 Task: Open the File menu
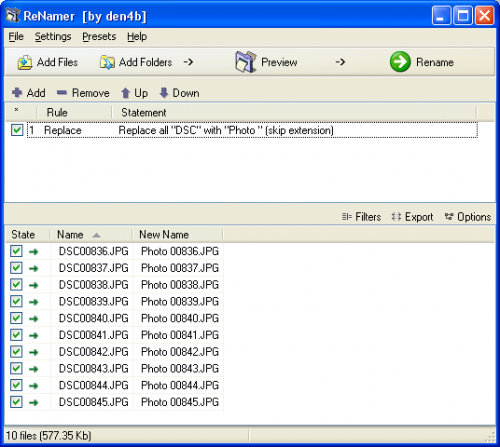pyautogui.click(x=16, y=36)
